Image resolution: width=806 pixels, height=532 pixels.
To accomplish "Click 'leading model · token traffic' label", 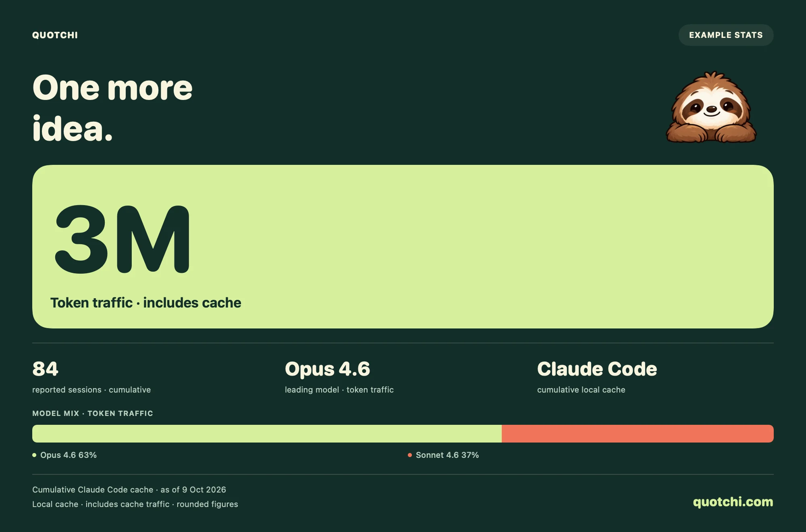I will pyautogui.click(x=339, y=390).
